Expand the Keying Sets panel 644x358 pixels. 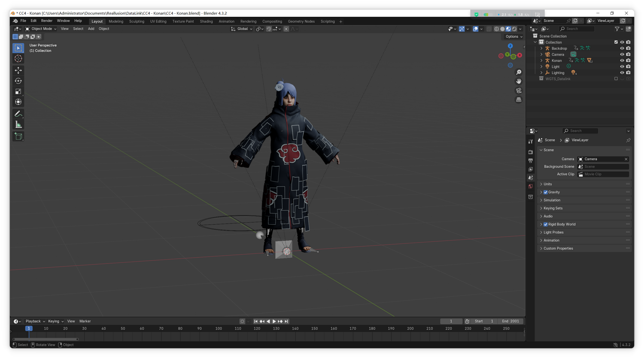tap(584, 208)
